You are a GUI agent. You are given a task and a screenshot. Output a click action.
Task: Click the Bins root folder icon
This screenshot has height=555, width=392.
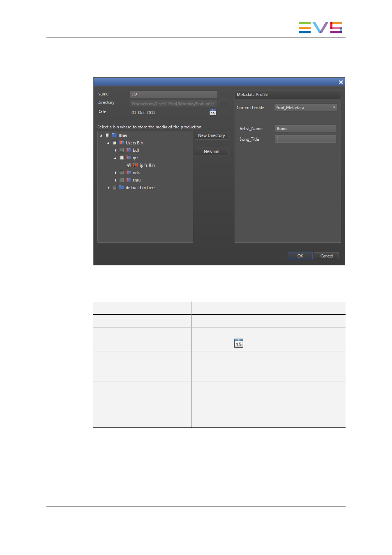pyautogui.click(x=114, y=135)
